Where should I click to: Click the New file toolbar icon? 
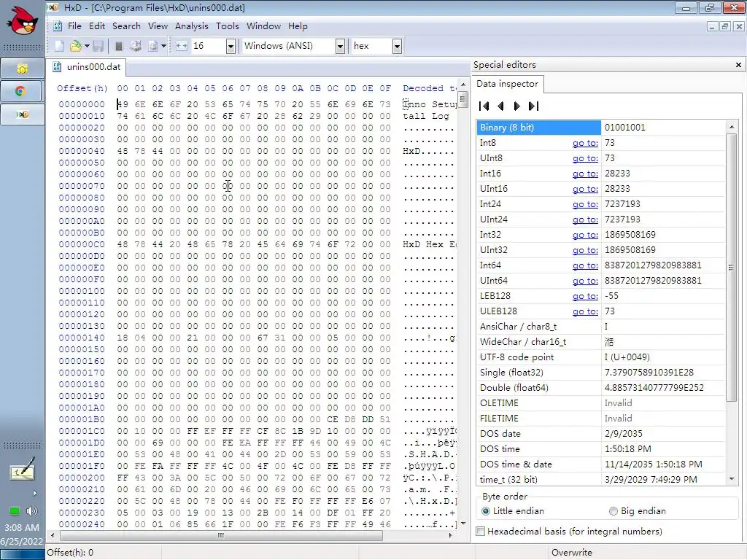(59, 46)
